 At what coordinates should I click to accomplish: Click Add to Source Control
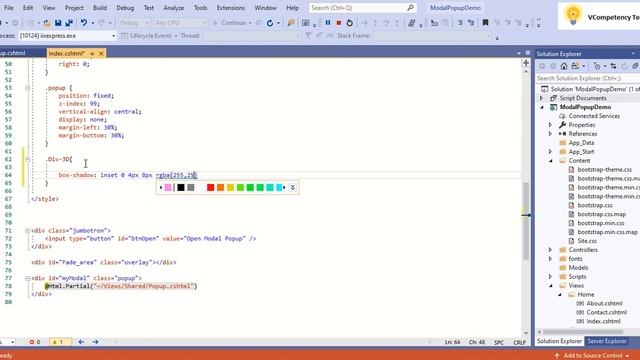point(593,356)
